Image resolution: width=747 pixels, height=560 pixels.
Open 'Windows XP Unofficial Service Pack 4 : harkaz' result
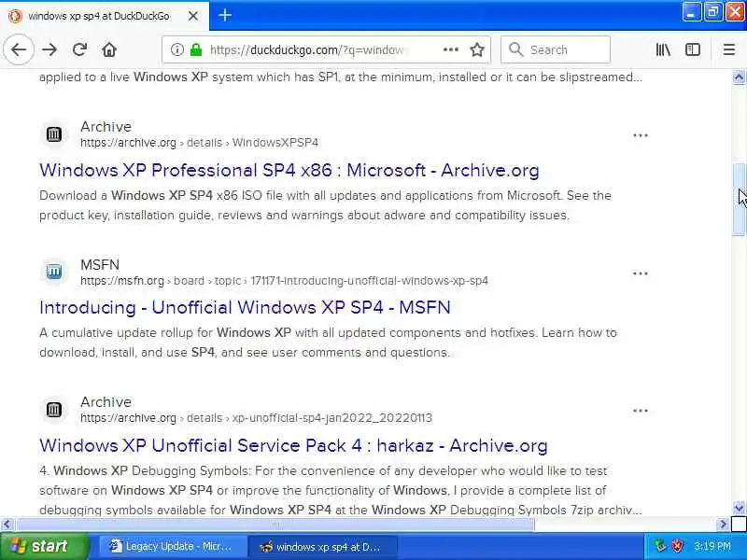[293, 445]
